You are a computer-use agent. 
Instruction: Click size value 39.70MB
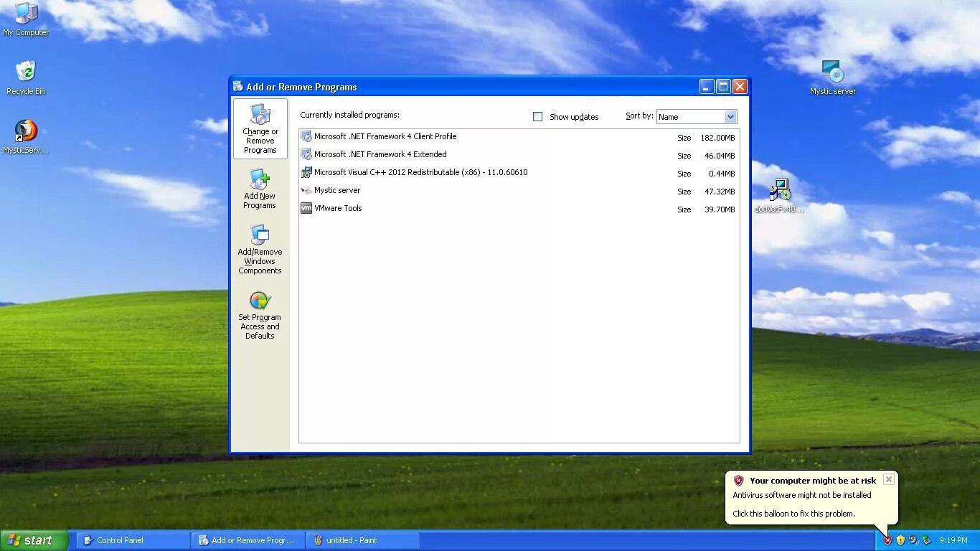720,209
